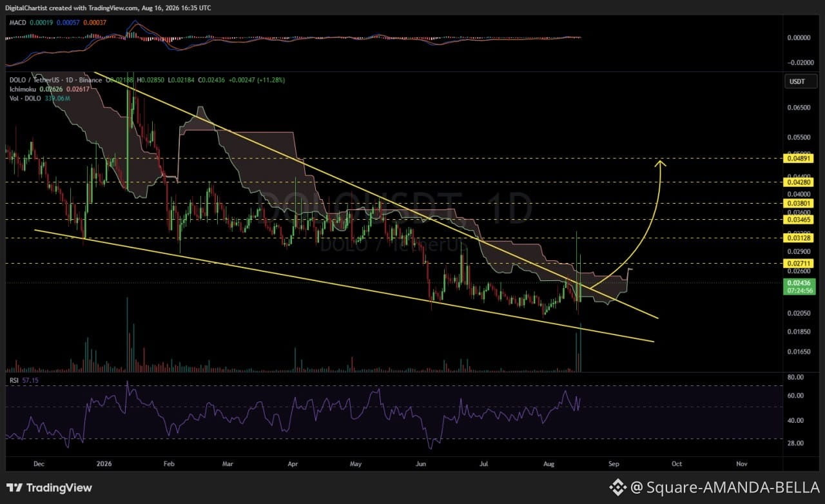Click the 2026 label on time axis
The width and height of the screenshot is (825, 504).
click(x=104, y=463)
